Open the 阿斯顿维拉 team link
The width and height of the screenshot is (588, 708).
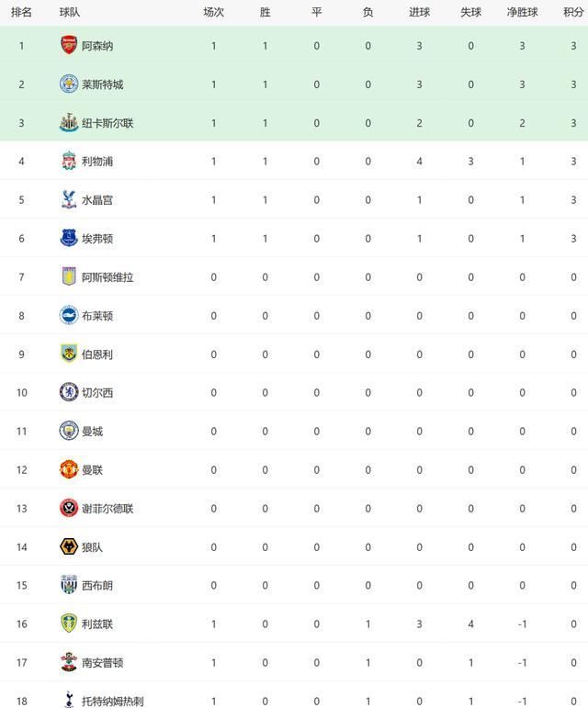point(107,277)
